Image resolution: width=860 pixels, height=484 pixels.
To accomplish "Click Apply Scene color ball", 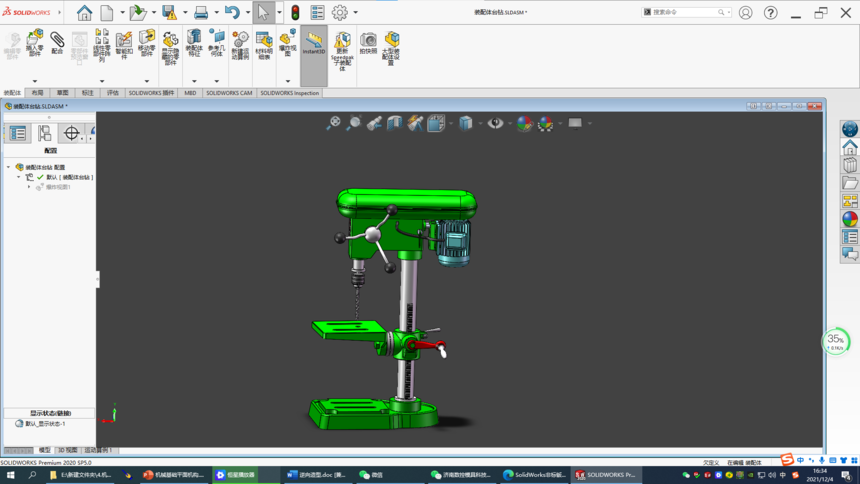I will tap(545, 123).
